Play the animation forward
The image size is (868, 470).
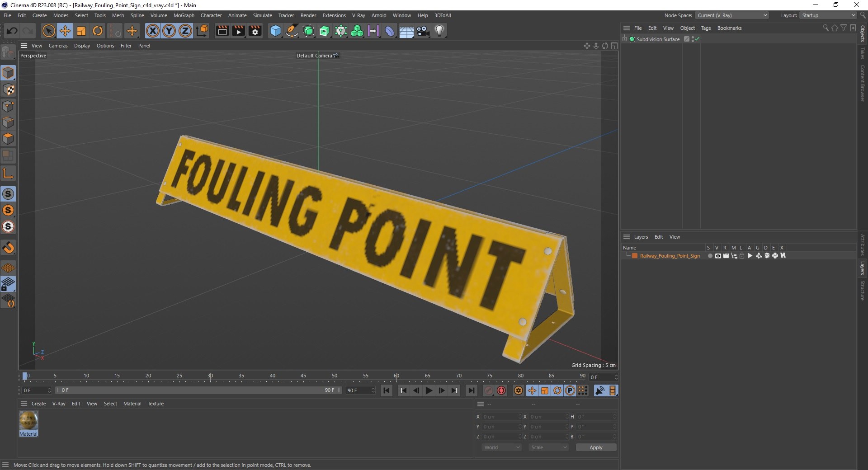click(x=429, y=390)
